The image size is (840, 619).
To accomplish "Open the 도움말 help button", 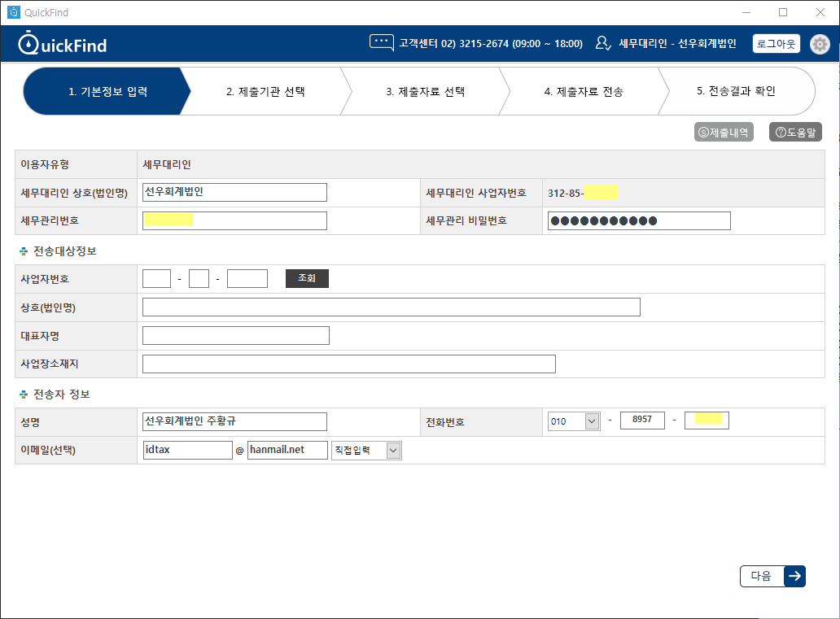I will [x=795, y=132].
